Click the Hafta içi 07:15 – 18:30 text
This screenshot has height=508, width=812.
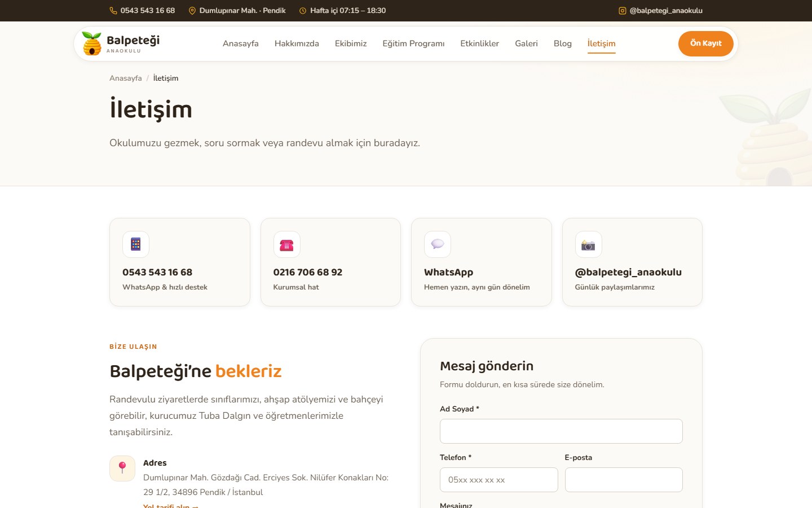pyautogui.click(x=348, y=11)
